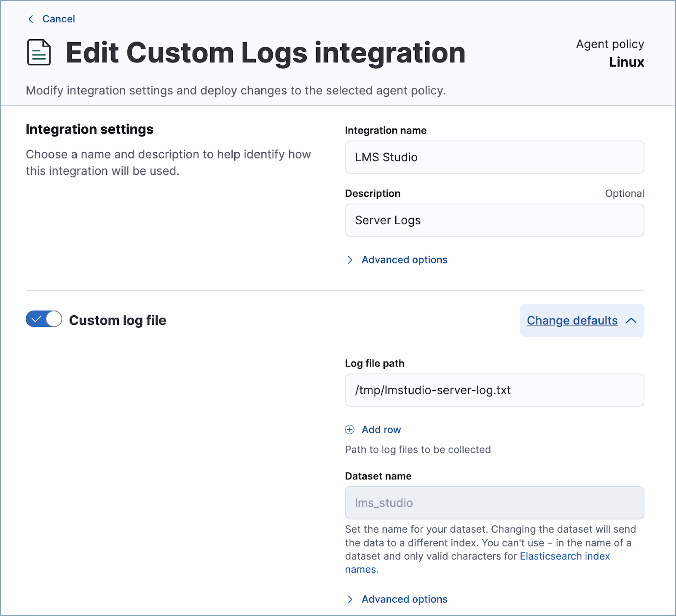This screenshot has height=616, width=676.
Task: Click the plus icon beside Add row
Action: [x=349, y=430]
